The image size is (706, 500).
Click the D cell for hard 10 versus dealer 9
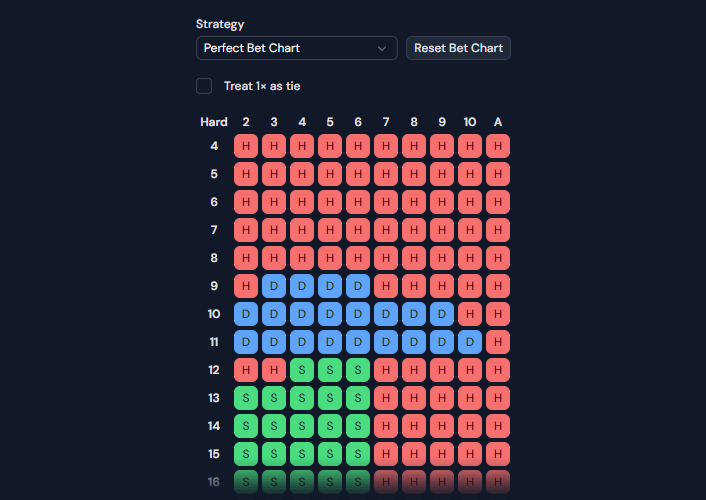pyautogui.click(x=442, y=314)
